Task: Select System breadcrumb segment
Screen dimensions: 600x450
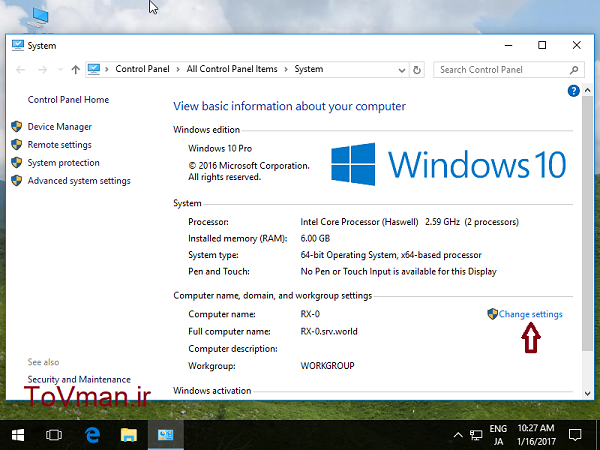Action: click(x=309, y=69)
